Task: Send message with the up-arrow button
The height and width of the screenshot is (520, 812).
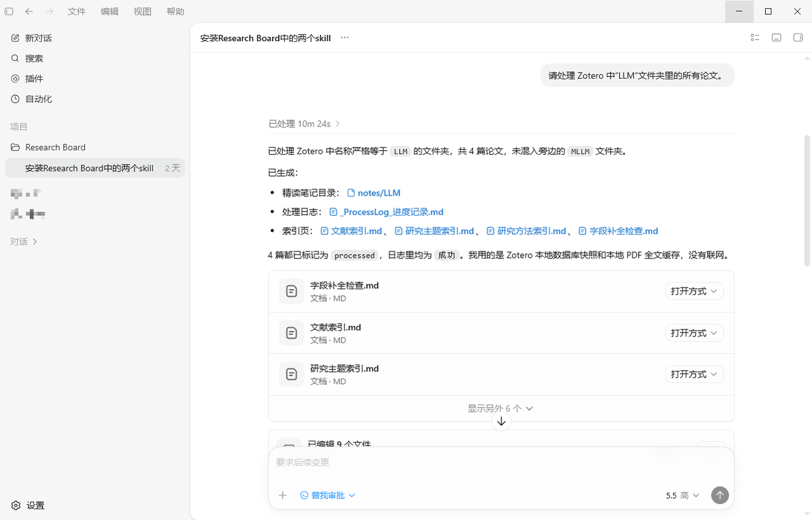Action: tap(720, 495)
